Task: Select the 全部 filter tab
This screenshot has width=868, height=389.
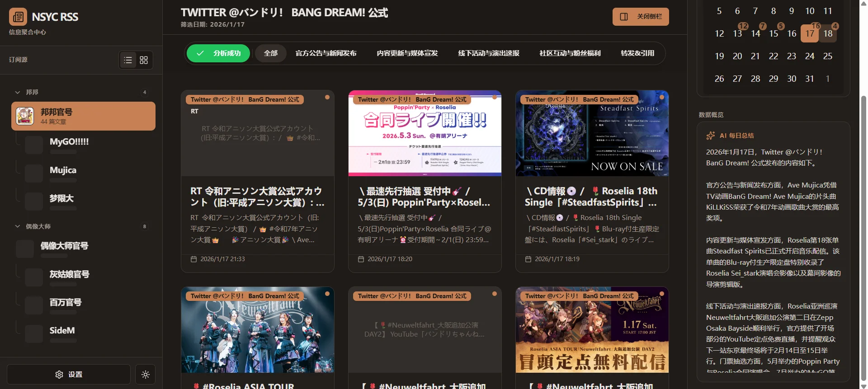Action: pos(271,53)
